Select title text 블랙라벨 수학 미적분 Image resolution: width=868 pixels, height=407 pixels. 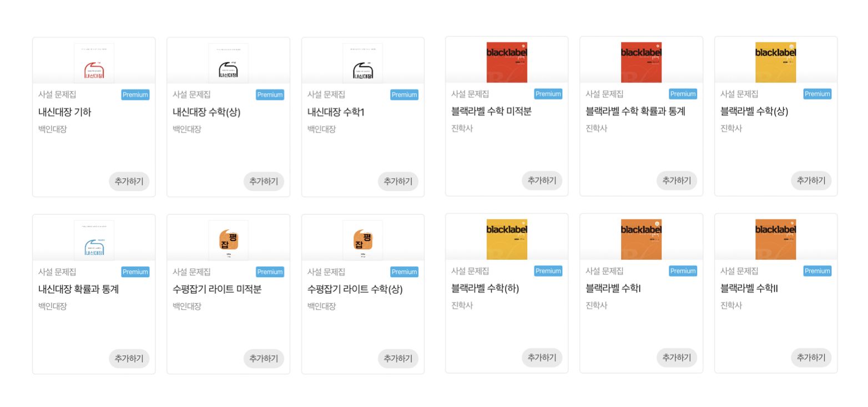pos(491,111)
